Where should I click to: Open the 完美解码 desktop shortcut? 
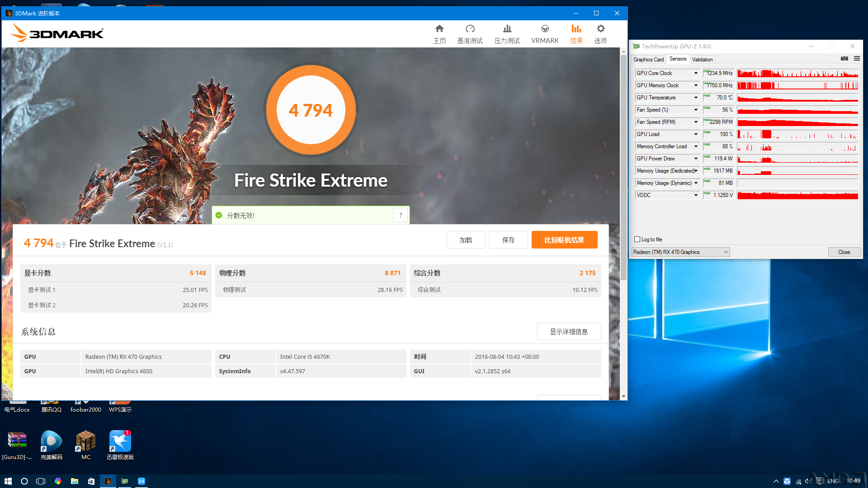[x=52, y=445]
